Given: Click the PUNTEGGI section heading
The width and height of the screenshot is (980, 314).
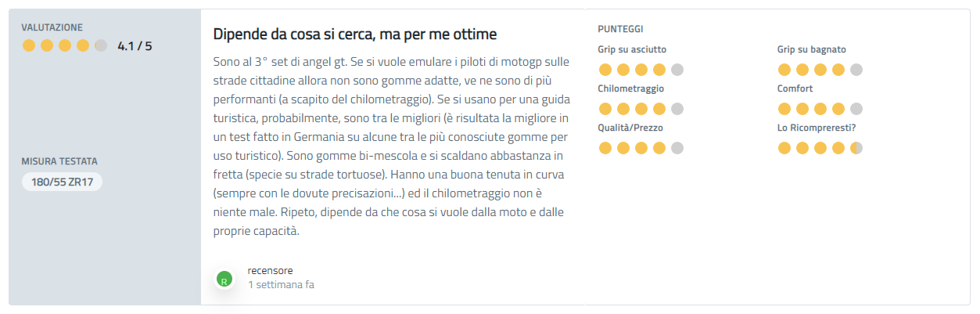Looking at the screenshot, I should (620, 29).
